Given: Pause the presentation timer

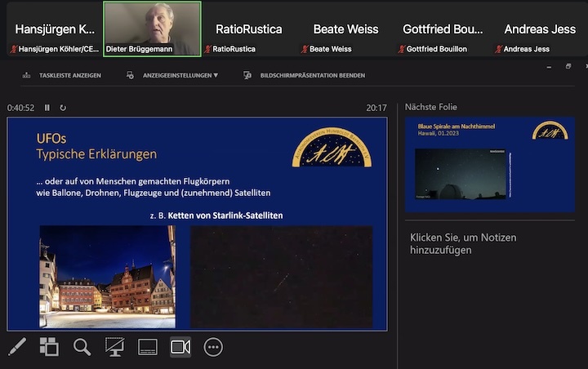Looking at the screenshot, I should click(47, 108).
